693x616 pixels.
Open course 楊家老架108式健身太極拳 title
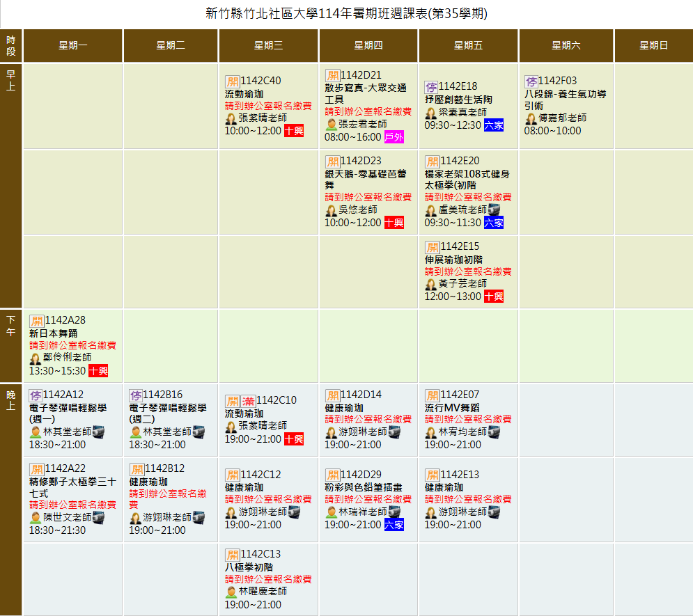click(467, 180)
